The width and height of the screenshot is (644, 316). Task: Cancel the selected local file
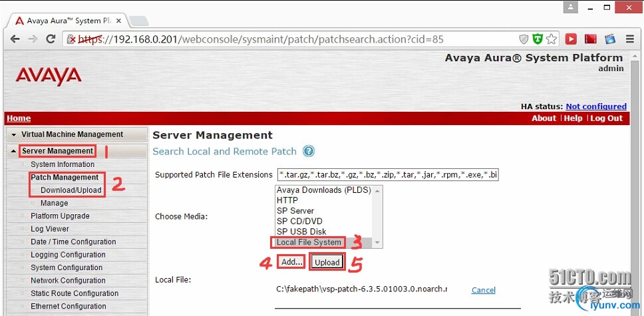(x=484, y=290)
